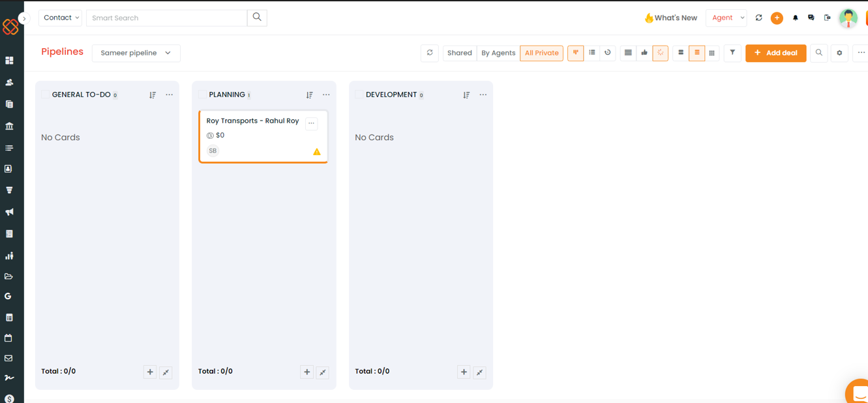868x403 pixels.
Task: Click the orange plus quick-add icon
Action: pyautogui.click(x=777, y=18)
